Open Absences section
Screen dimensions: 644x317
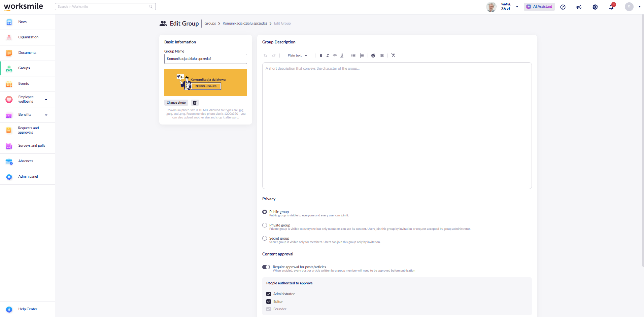point(27,161)
